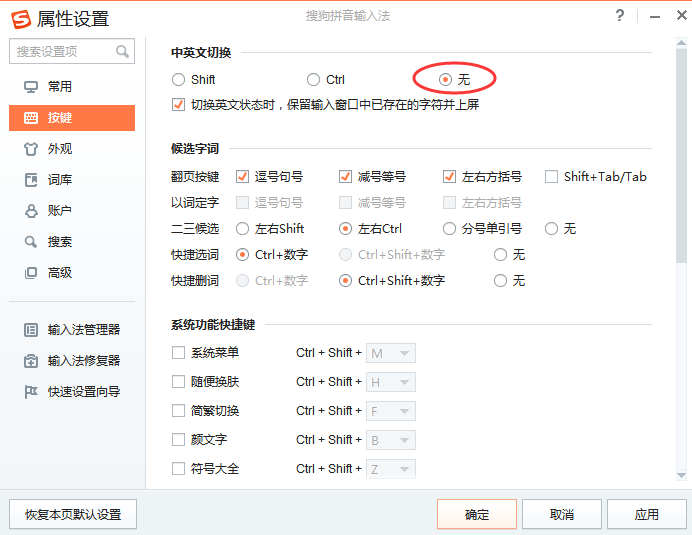Click the dictionary icon beside 词库
The image size is (692, 535).
(x=31, y=180)
